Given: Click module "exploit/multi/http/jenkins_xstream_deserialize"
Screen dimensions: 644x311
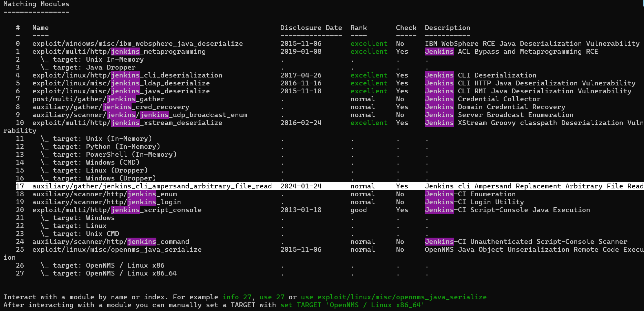Looking at the screenshot, I should pos(127,123).
